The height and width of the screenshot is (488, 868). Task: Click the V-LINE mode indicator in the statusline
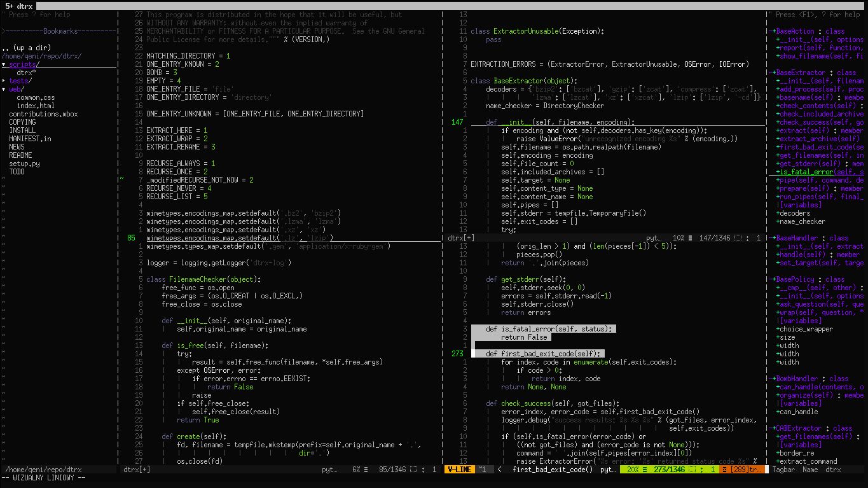click(459, 469)
